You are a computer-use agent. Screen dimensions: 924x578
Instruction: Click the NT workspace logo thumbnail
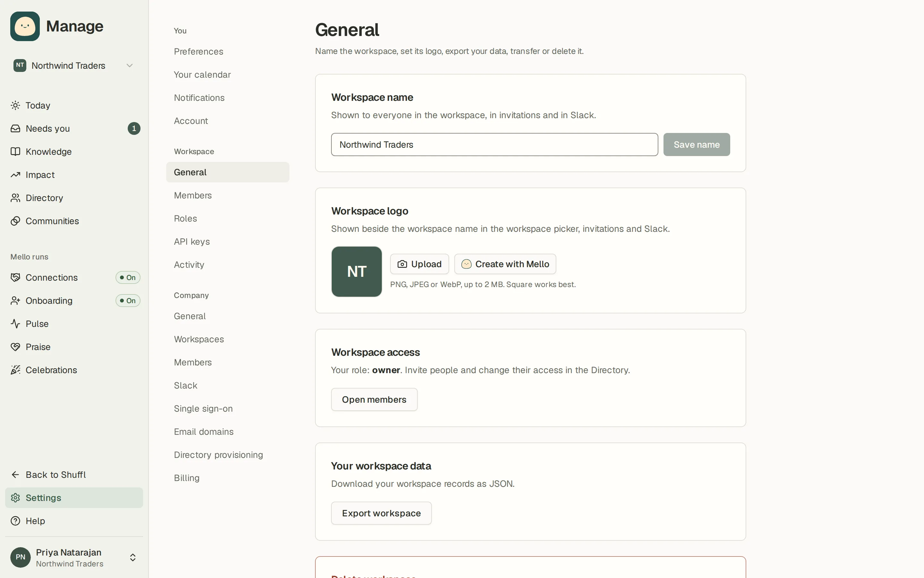pyautogui.click(x=357, y=271)
